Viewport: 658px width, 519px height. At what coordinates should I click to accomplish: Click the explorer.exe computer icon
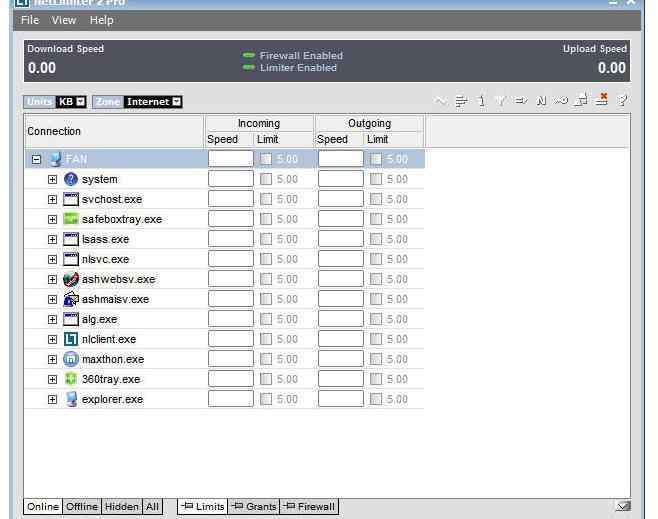click(72, 399)
